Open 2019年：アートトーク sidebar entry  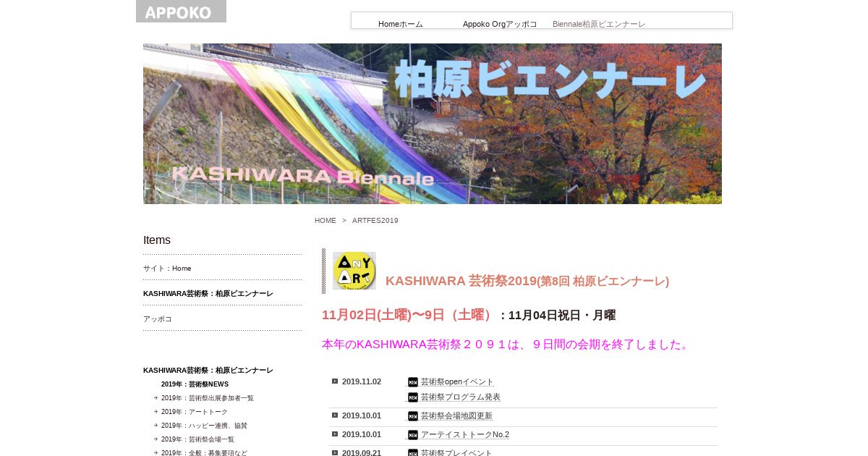(x=195, y=412)
